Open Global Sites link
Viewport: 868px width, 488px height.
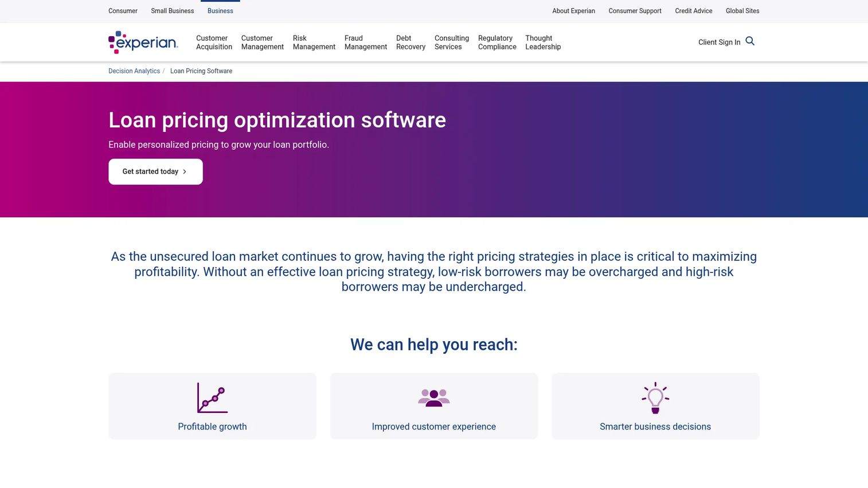click(x=742, y=11)
